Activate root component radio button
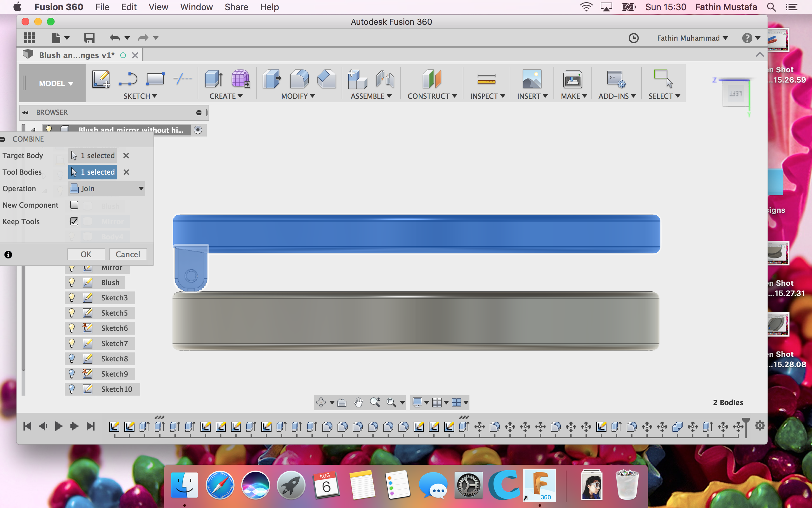The height and width of the screenshot is (508, 812). (198, 130)
